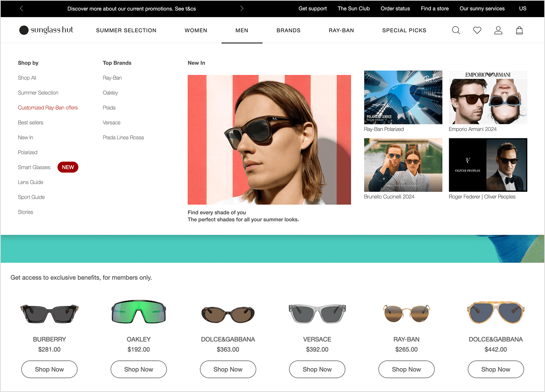The image size is (545, 392).
Task: Select New In under Shop by
Action: click(25, 137)
